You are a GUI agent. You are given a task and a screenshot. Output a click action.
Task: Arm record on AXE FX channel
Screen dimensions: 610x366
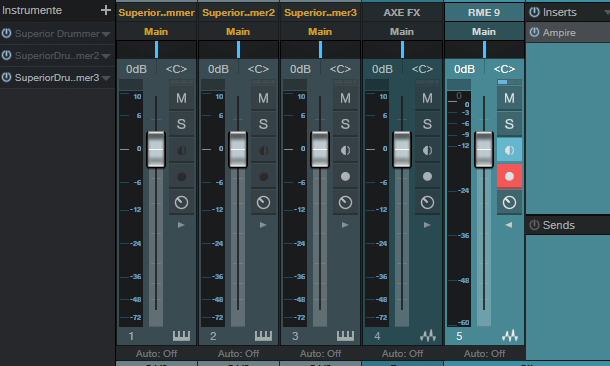click(428, 176)
